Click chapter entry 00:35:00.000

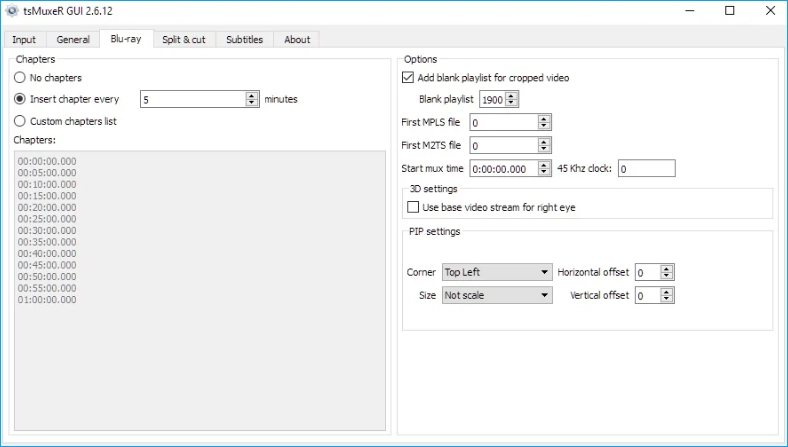click(x=47, y=242)
